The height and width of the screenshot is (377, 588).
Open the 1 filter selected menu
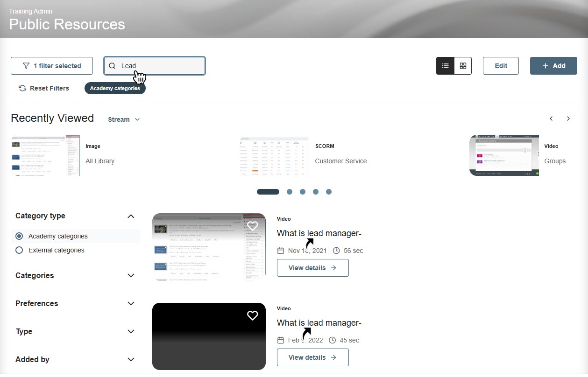click(x=52, y=66)
